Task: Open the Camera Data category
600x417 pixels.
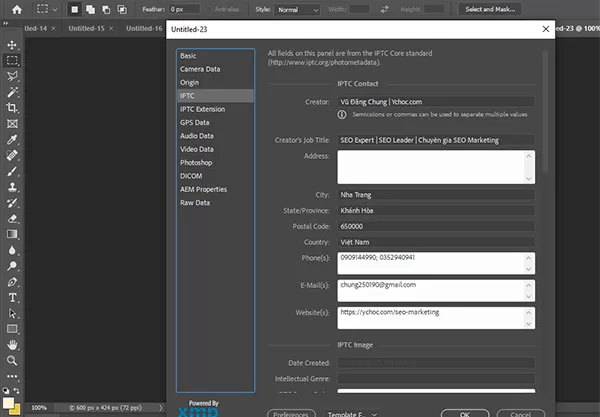Action: 215,69
